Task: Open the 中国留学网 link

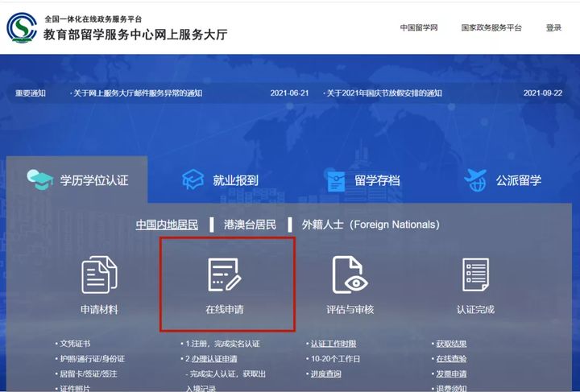Action: (x=419, y=27)
